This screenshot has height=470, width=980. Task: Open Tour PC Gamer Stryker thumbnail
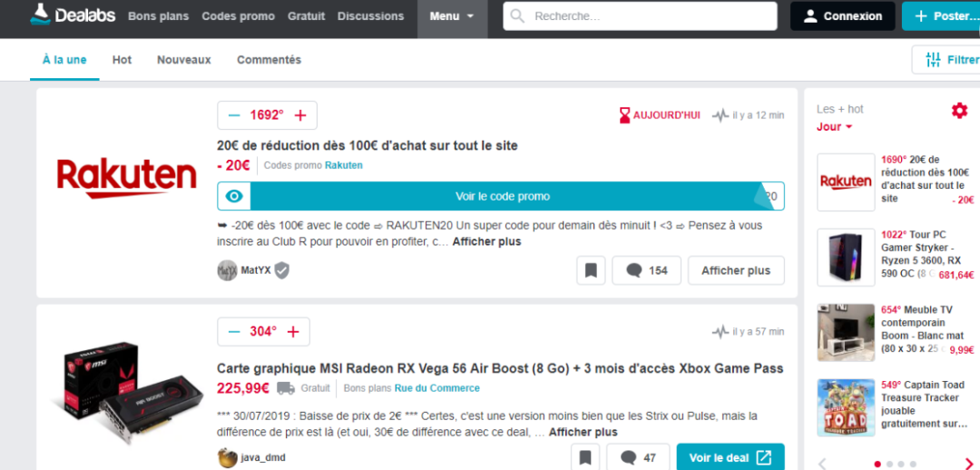click(846, 257)
